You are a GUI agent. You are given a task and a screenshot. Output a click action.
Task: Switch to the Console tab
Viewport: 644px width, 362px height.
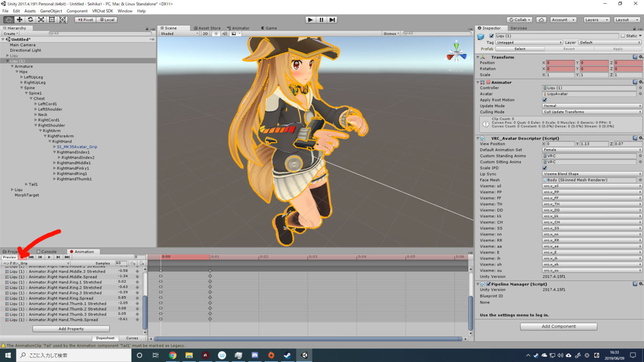47,252
